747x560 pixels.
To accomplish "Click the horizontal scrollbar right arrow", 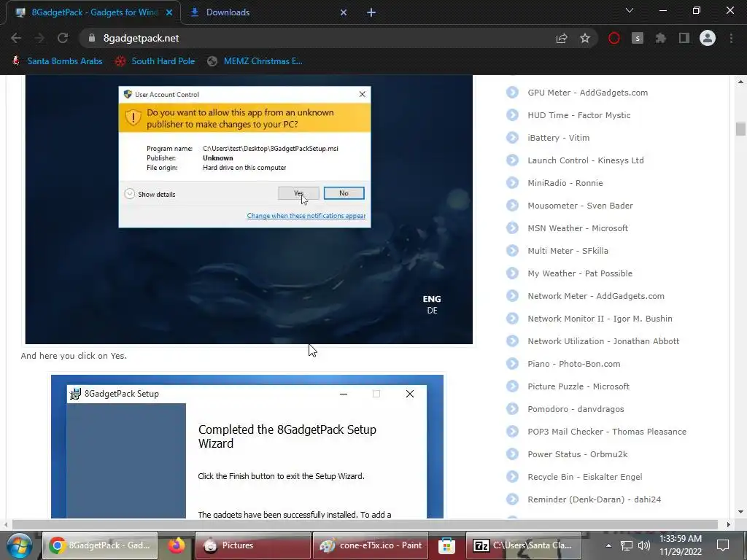I will coord(729,524).
